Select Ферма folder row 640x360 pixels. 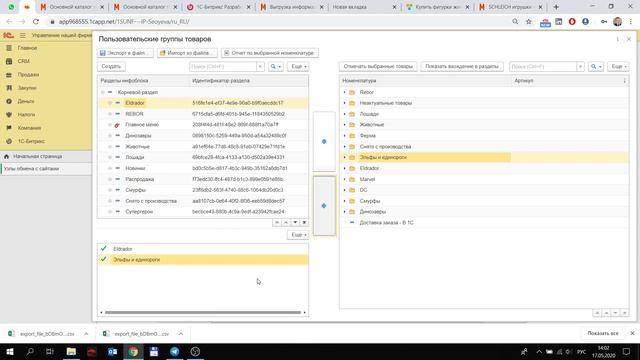click(x=484, y=136)
